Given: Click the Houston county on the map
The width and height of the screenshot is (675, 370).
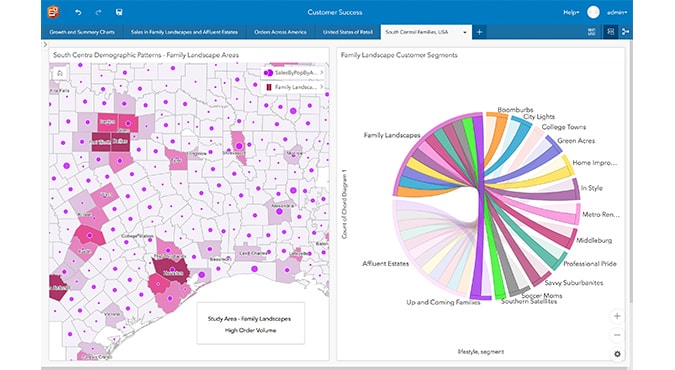Looking at the screenshot, I should tap(172, 270).
